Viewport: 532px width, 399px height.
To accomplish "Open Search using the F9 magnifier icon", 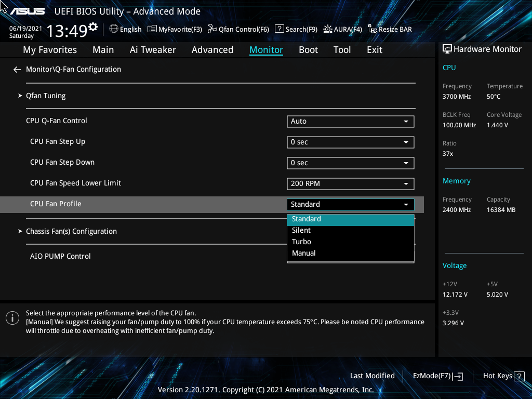I will (x=279, y=29).
